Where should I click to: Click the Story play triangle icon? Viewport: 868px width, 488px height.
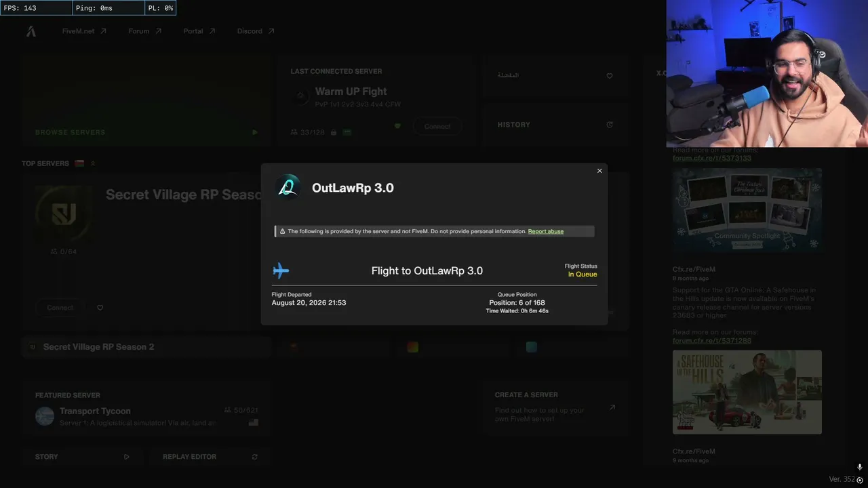click(x=126, y=457)
